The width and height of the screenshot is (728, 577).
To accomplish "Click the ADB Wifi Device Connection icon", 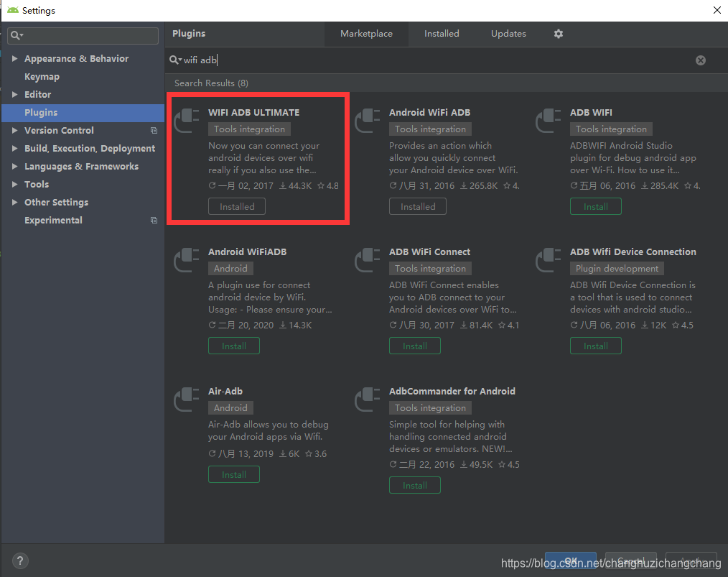I will coord(549,260).
